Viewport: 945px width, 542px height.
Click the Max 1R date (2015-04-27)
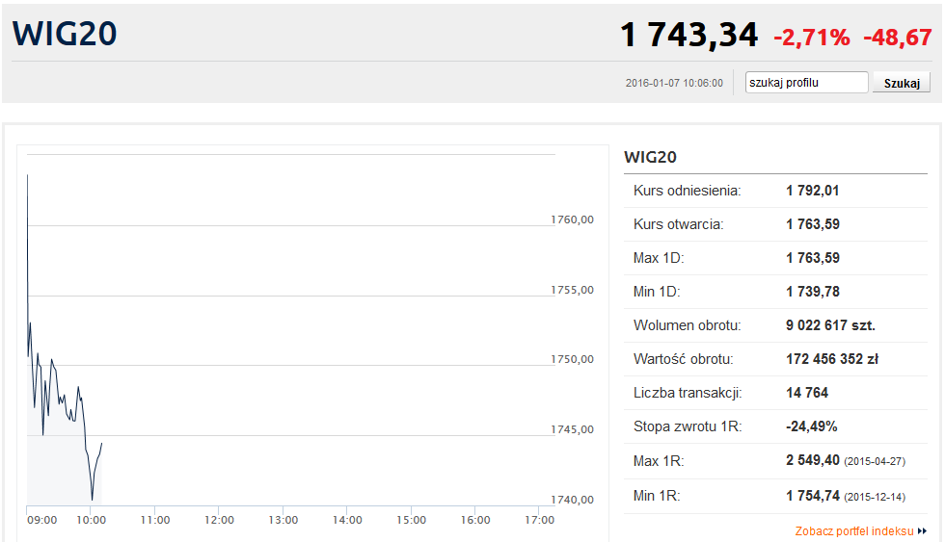[877, 461]
